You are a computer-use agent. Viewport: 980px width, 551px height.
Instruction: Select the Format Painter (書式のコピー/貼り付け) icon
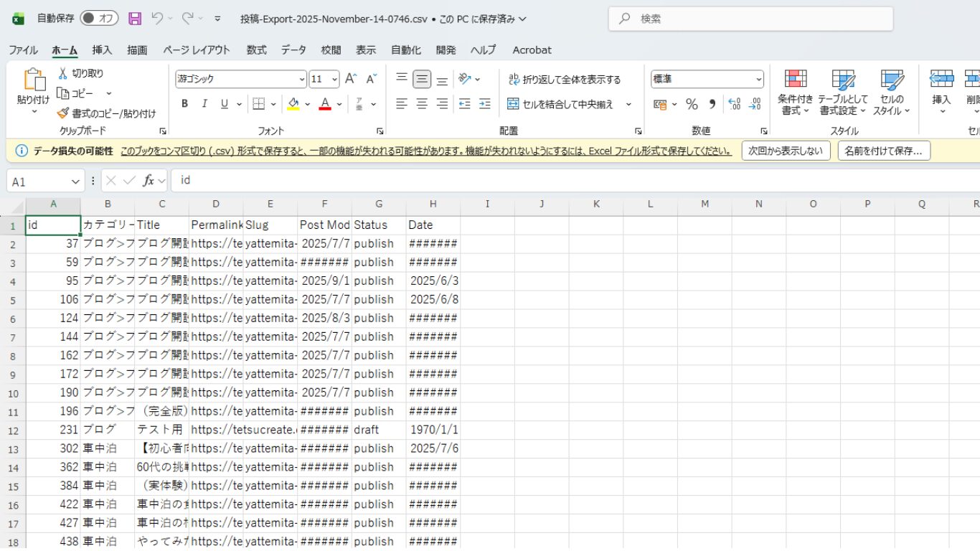[x=63, y=113]
